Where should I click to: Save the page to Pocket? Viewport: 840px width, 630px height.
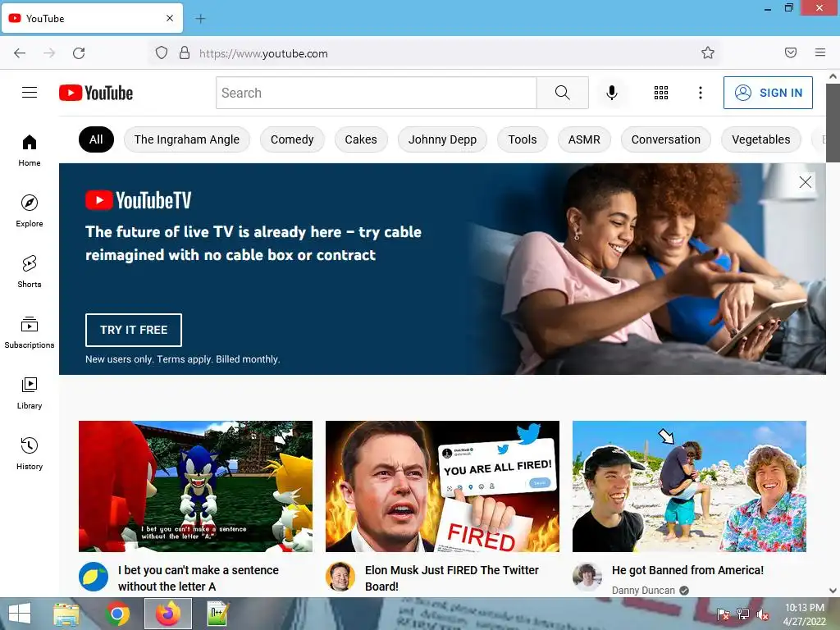[791, 52]
